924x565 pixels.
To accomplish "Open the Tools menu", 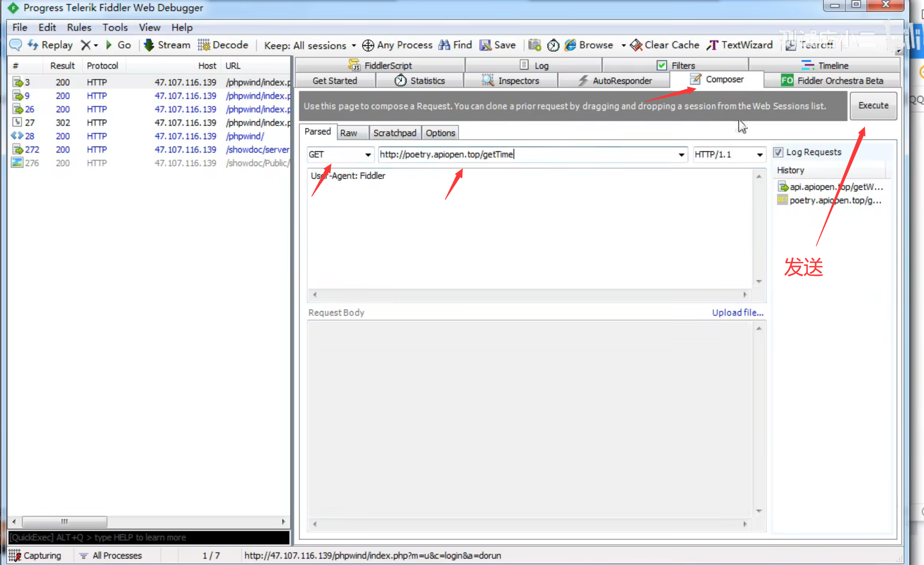I will 115,27.
